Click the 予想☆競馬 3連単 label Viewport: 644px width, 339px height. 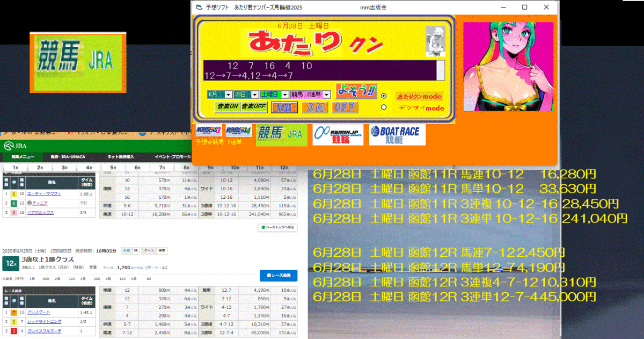click(x=219, y=141)
